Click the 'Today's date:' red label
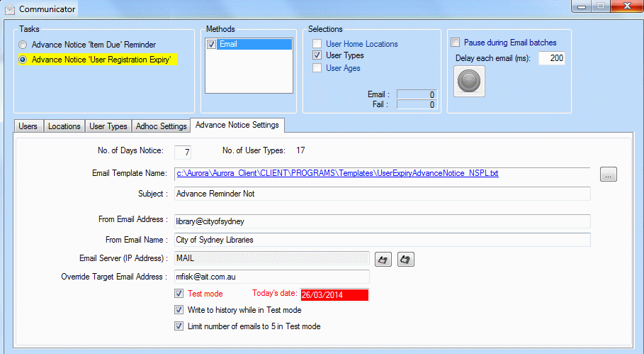 pos(275,293)
